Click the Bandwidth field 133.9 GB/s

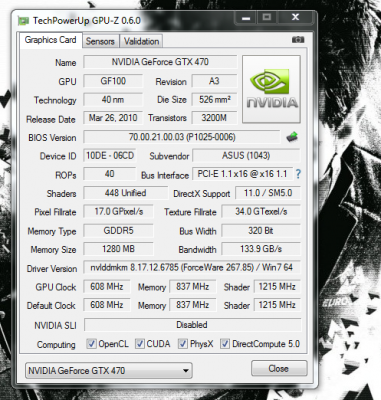[261, 249]
